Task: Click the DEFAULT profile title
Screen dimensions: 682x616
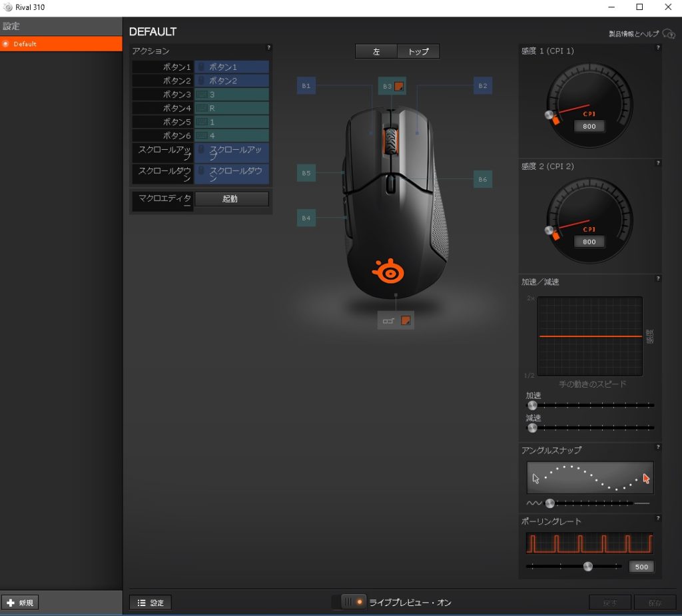Action: 153,32
